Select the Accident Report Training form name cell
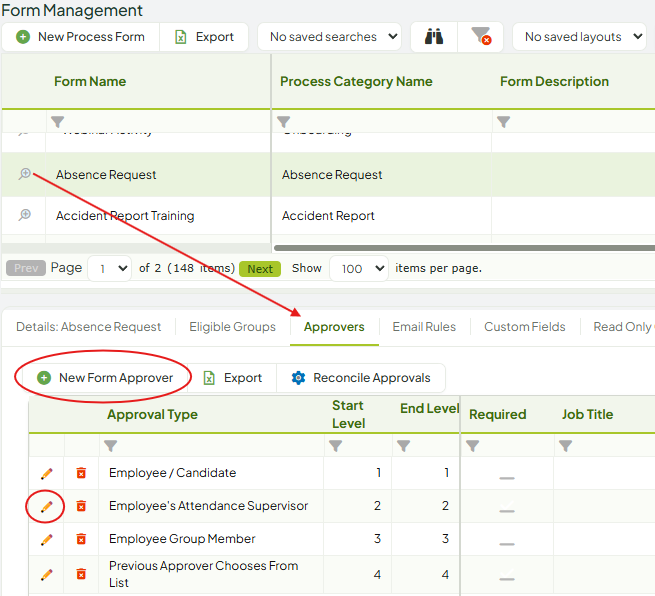 pos(158,216)
